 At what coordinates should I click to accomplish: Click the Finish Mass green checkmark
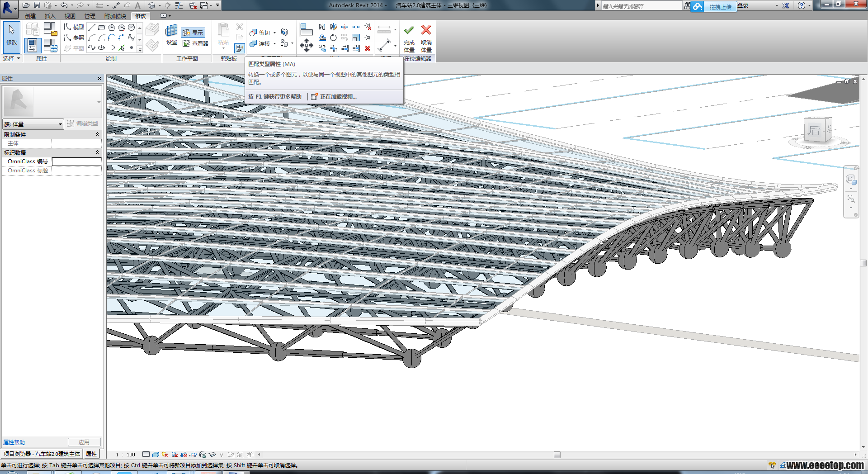click(409, 30)
